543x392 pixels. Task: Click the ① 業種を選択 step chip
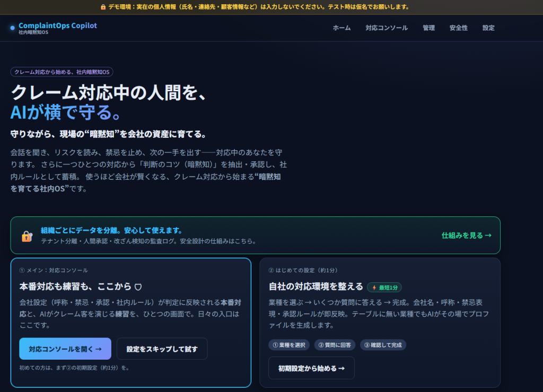(289, 345)
